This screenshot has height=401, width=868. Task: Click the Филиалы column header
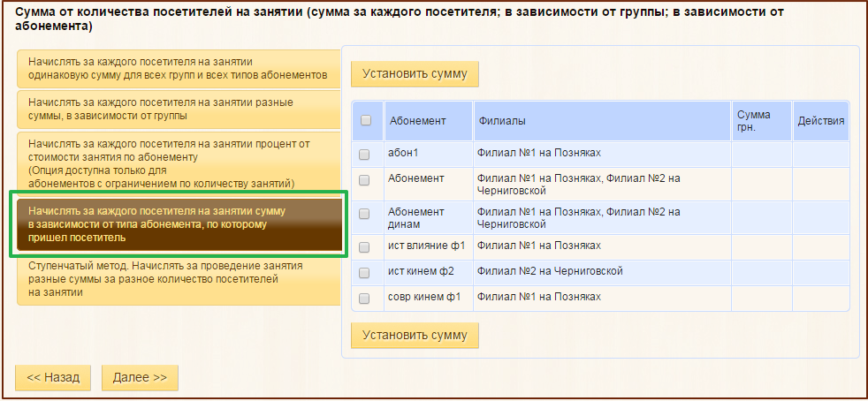coord(602,121)
